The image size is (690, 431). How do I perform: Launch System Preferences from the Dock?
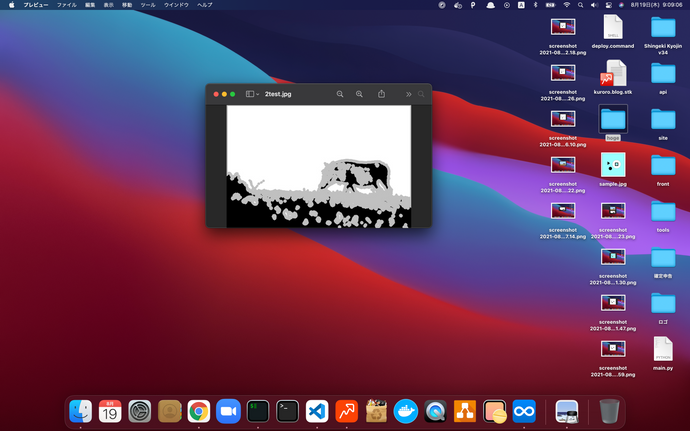(x=139, y=411)
